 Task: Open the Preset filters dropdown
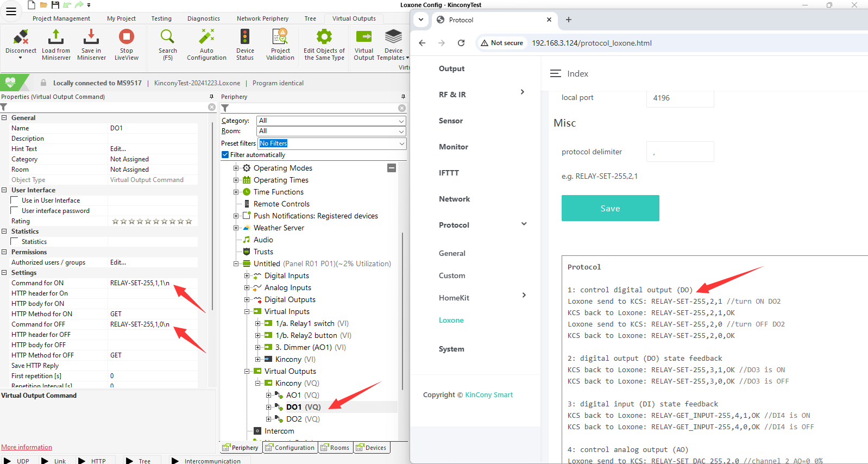click(331, 143)
